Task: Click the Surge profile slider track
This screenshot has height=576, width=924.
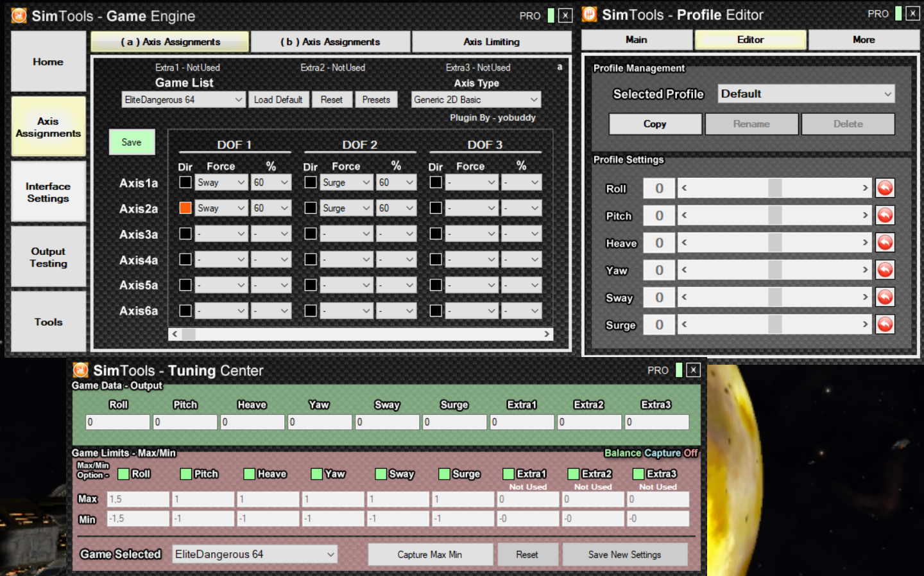Action: 774,324
